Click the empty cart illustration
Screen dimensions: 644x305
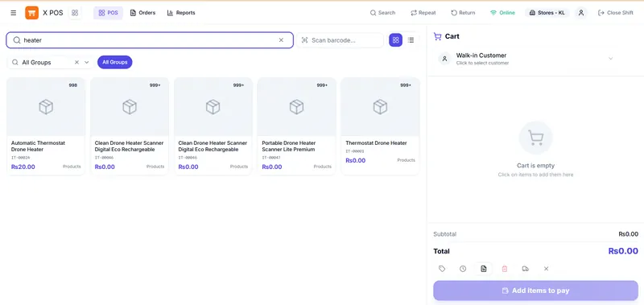(535, 138)
